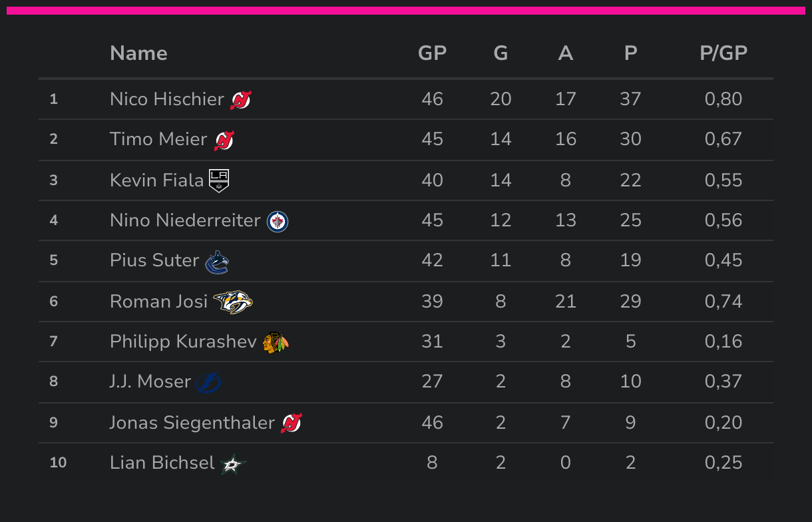The height and width of the screenshot is (522, 812).
Task: Click the Canucks logo next to Pius Suter
Action: click(x=217, y=262)
